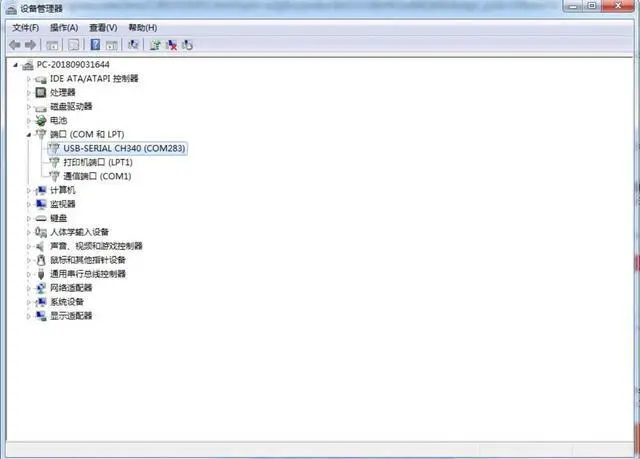Click the battery icon beside 电池
This screenshot has height=459, width=640.
click(41, 120)
